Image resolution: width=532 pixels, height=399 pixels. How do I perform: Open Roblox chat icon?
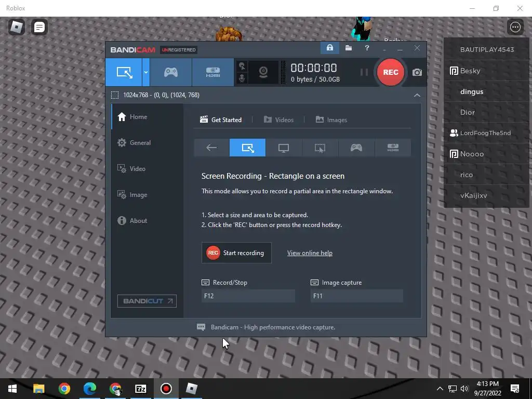click(x=39, y=27)
